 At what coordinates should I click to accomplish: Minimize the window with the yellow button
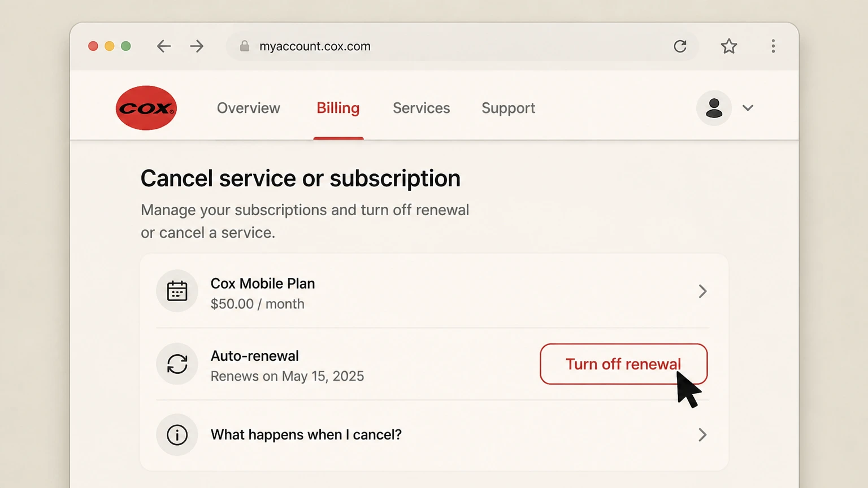[x=110, y=46]
